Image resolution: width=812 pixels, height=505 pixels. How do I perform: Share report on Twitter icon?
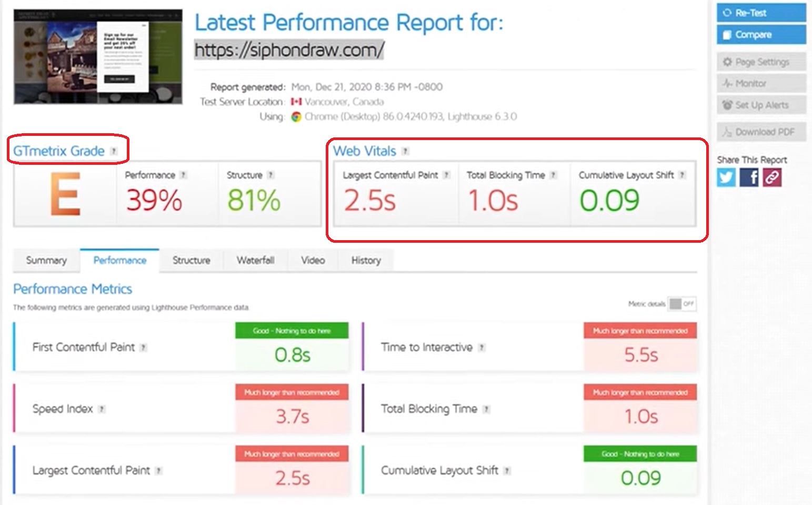(x=726, y=177)
